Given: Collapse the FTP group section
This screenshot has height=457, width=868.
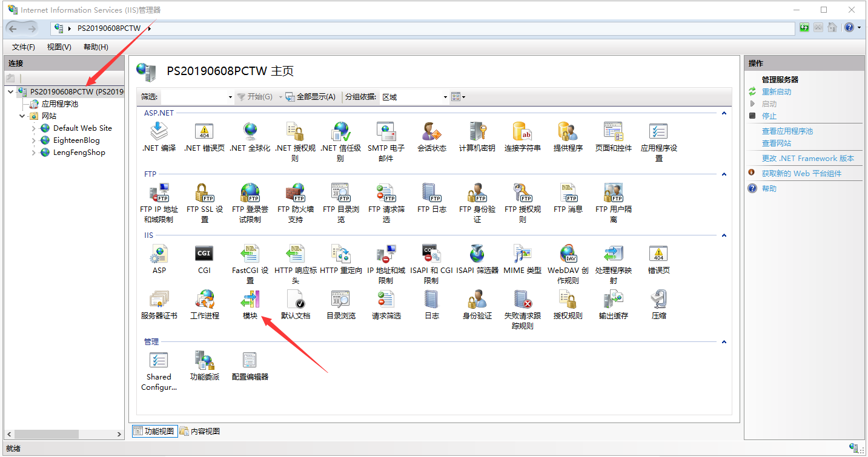Looking at the screenshot, I should coord(724,174).
